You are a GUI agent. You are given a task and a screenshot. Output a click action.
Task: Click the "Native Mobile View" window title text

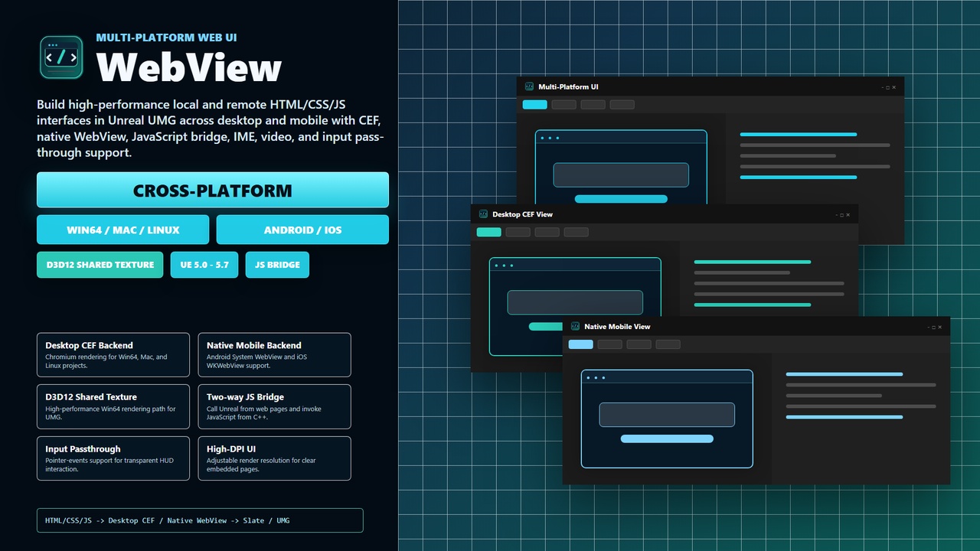pyautogui.click(x=617, y=326)
